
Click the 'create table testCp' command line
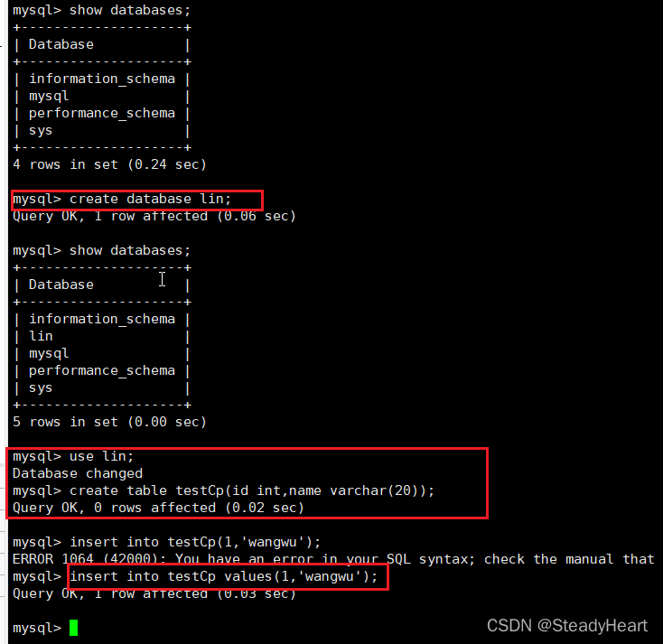click(223, 490)
